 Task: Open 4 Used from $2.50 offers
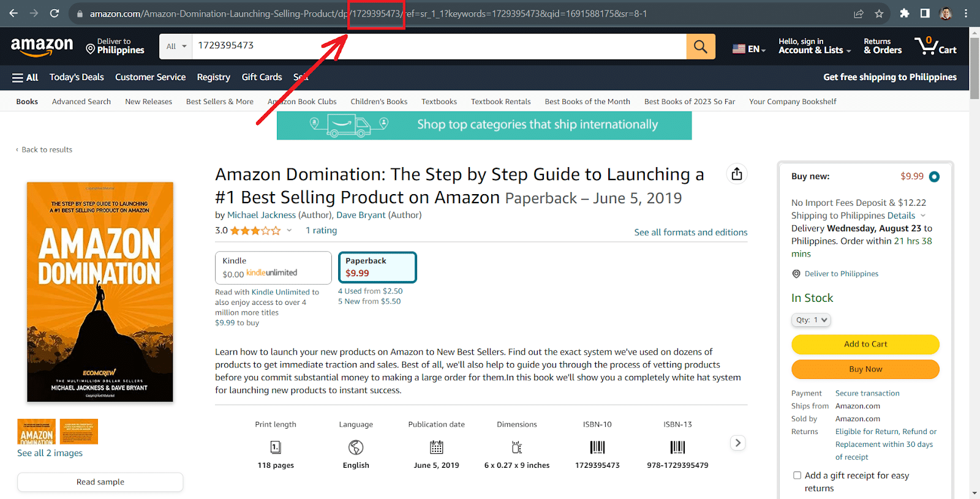pyautogui.click(x=370, y=291)
